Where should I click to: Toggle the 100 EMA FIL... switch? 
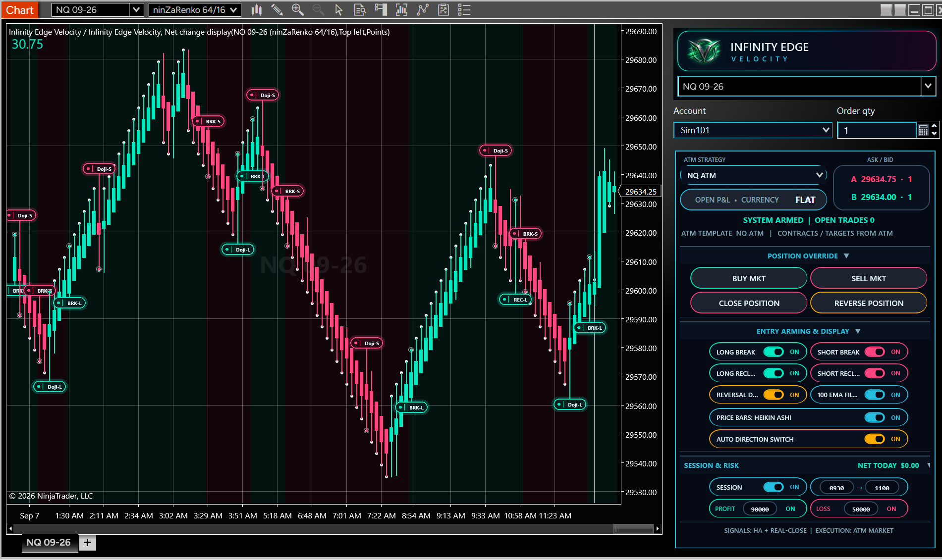[875, 395]
